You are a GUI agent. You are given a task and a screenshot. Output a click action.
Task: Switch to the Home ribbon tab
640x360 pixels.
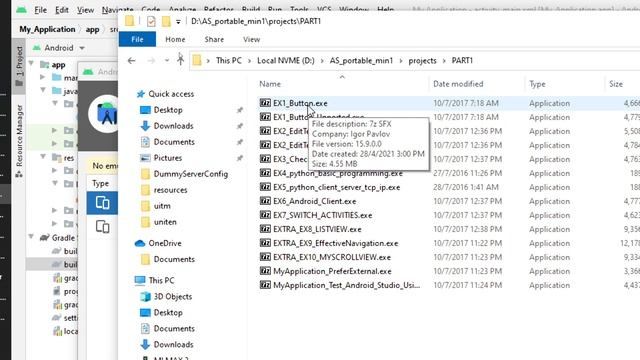[x=175, y=39]
